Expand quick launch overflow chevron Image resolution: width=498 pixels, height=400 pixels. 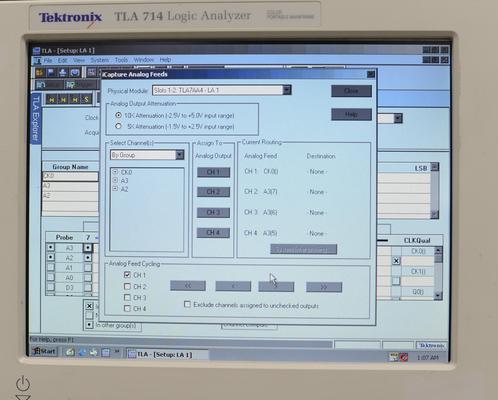pos(117,351)
